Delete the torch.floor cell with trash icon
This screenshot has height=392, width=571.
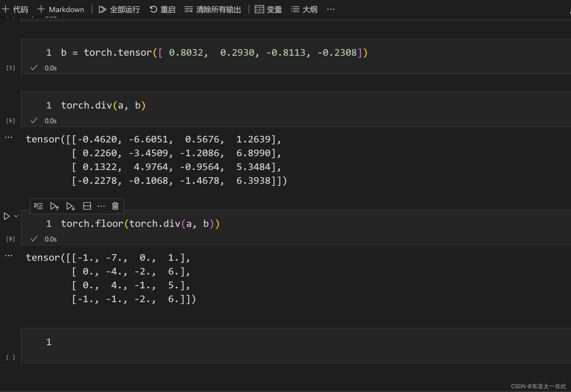click(115, 206)
